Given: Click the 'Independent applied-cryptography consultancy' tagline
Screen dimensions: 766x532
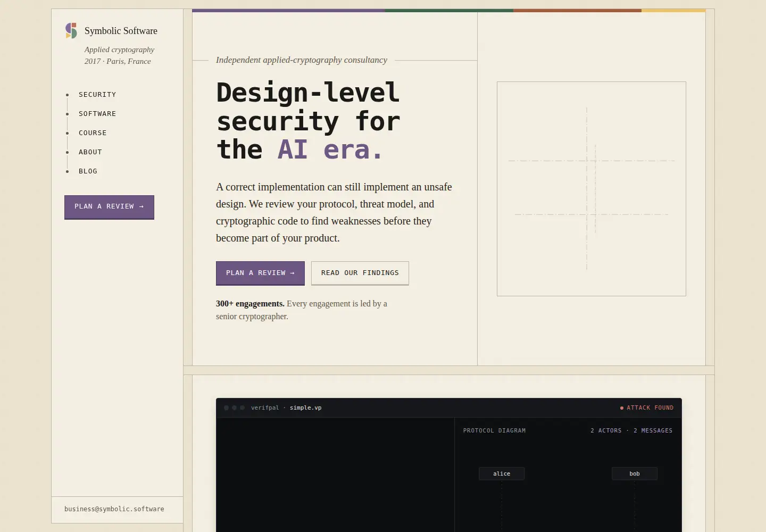Looking at the screenshot, I should [302, 60].
